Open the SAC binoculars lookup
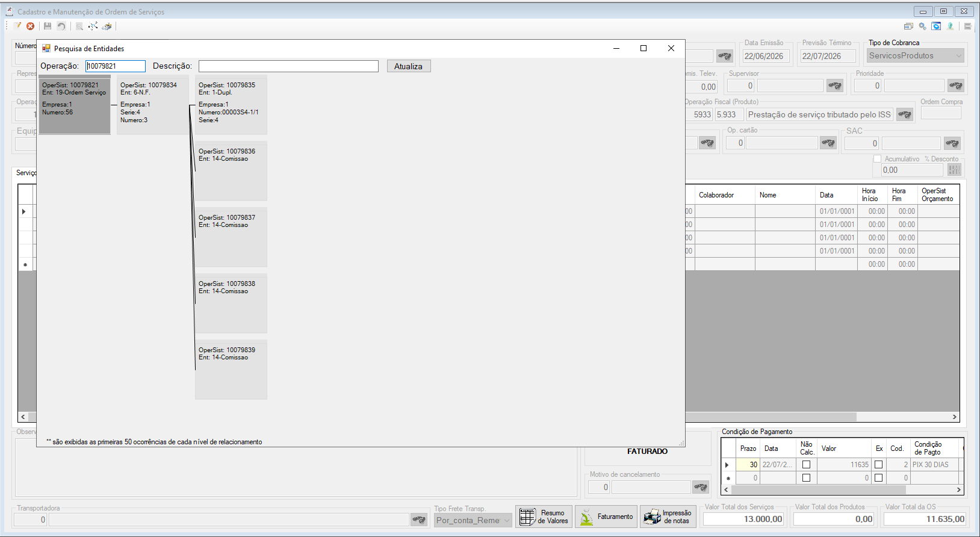Image resolution: width=980 pixels, height=537 pixels. tap(952, 143)
